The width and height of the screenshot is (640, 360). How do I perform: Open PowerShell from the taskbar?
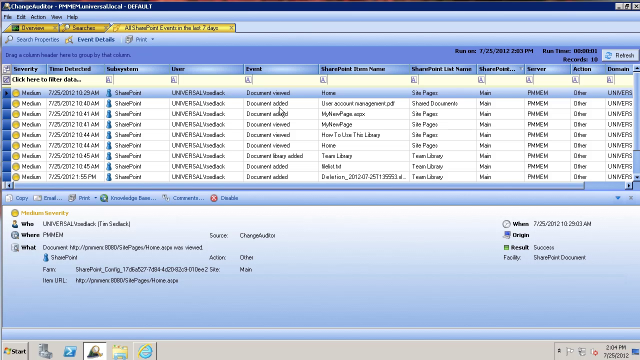point(70,351)
